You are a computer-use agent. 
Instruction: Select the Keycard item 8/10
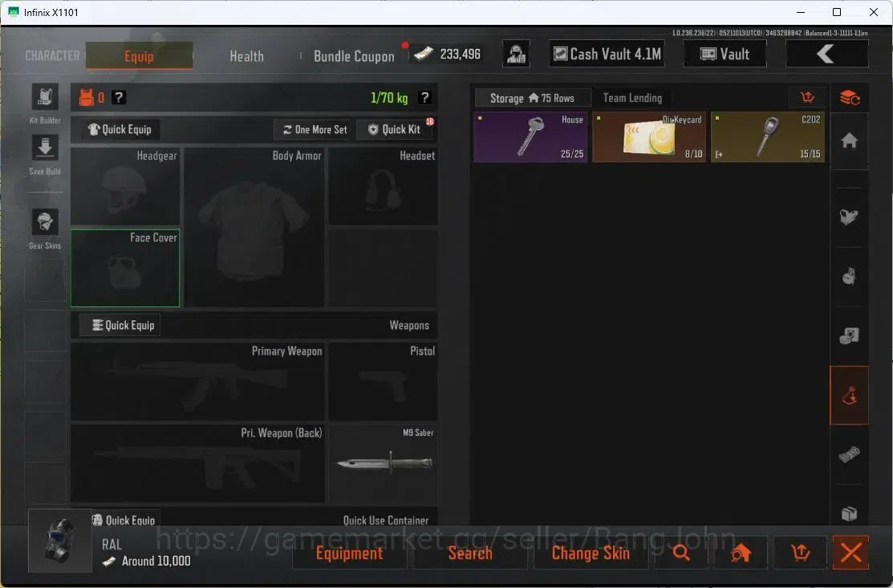(x=649, y=136)
